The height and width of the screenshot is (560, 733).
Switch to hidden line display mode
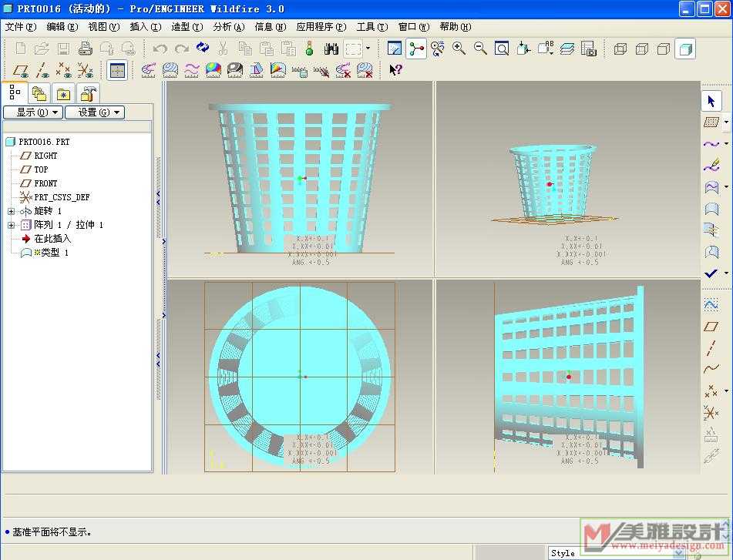click(642, 49)
